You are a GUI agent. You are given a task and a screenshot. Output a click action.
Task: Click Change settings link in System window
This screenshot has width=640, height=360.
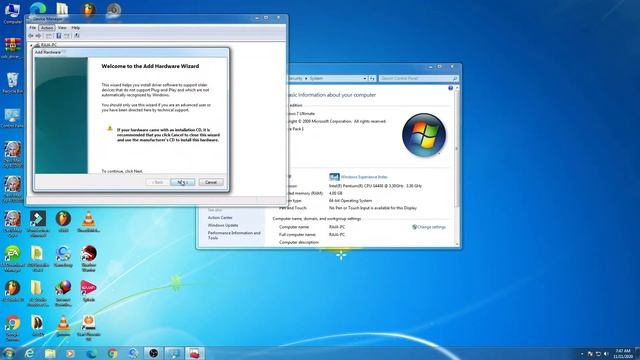[x=429, y=227]
